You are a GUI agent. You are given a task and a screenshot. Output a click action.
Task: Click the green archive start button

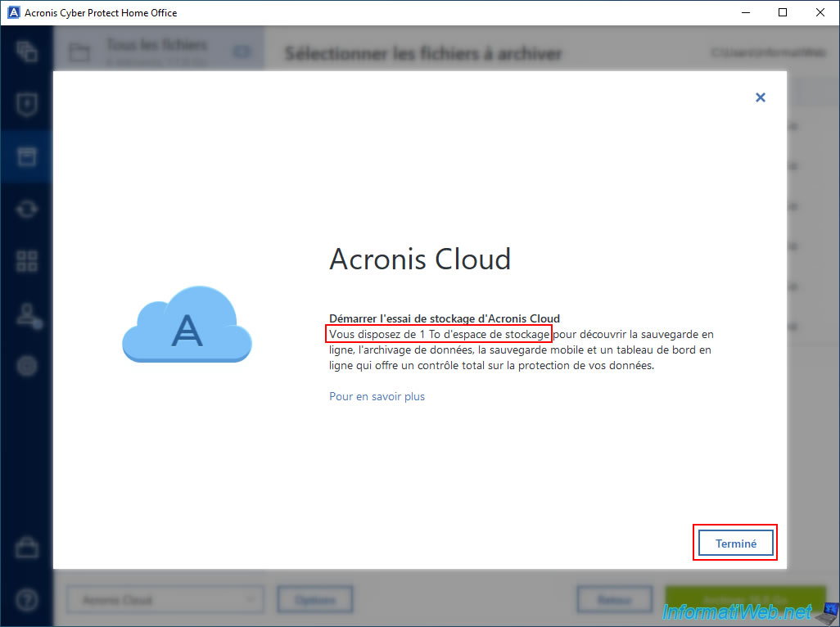pos(745,600)
